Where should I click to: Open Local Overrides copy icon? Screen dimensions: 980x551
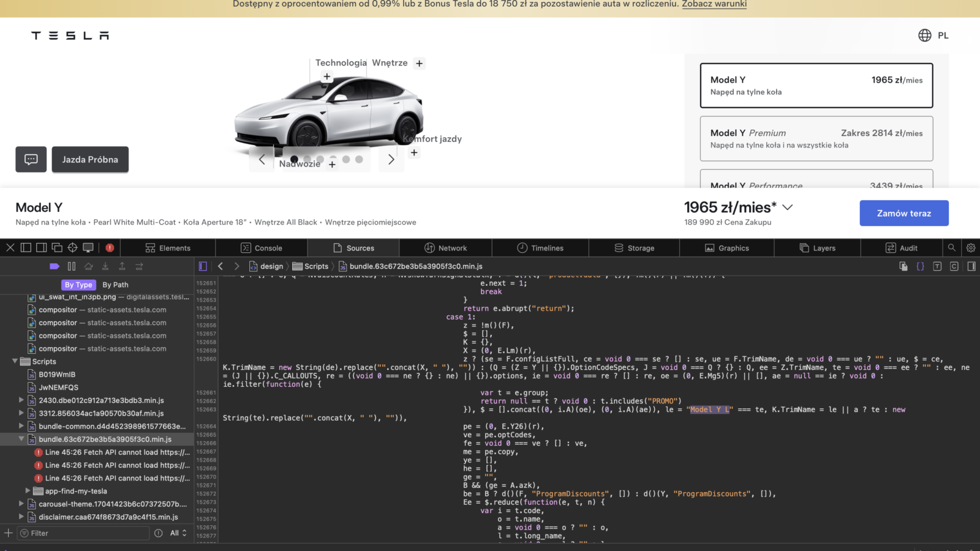point(903,266)
